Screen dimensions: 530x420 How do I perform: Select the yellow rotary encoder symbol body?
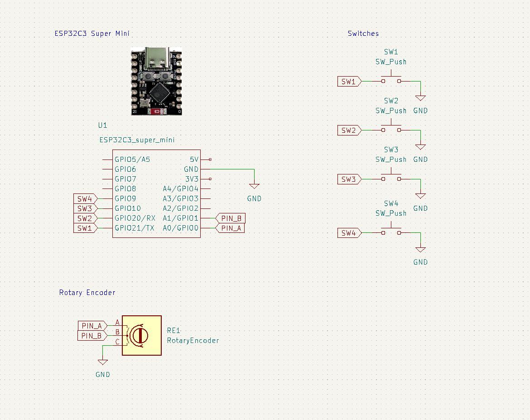point(142,335)
